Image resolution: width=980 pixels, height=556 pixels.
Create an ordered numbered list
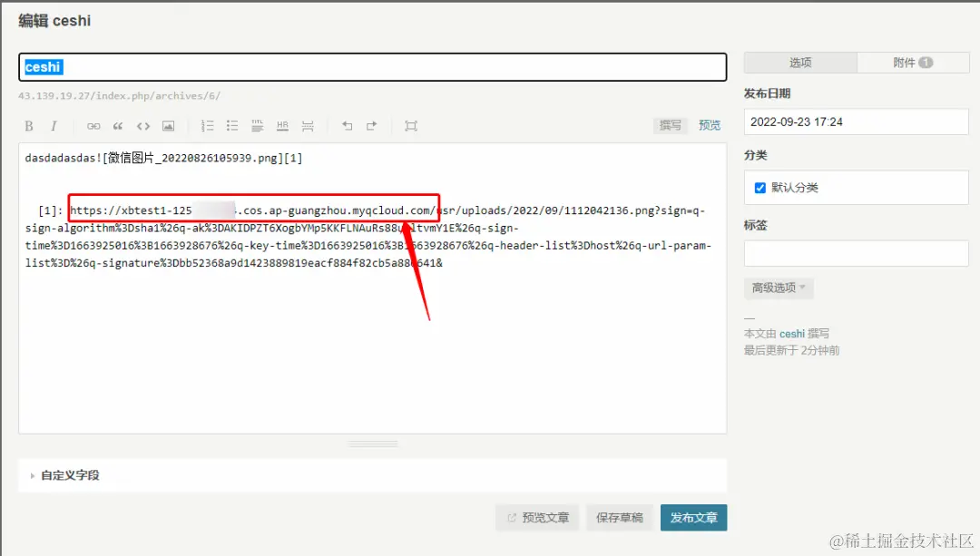(207, 126)
